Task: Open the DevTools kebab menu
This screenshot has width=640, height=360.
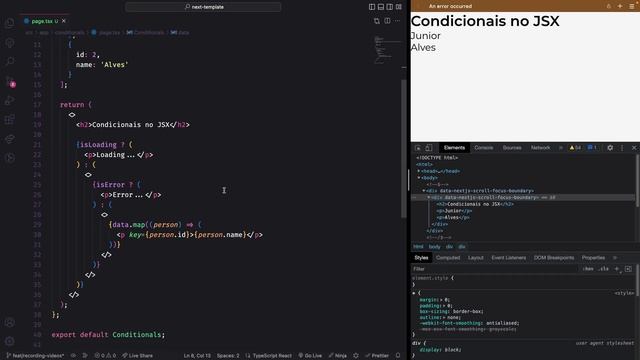Action: (622, 148)
